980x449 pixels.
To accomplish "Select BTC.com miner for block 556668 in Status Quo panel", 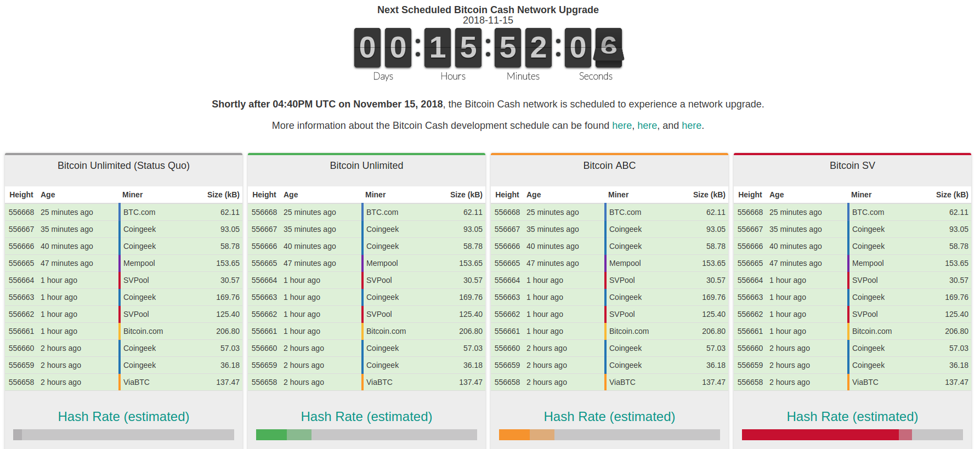I will (x=139, y=212).
